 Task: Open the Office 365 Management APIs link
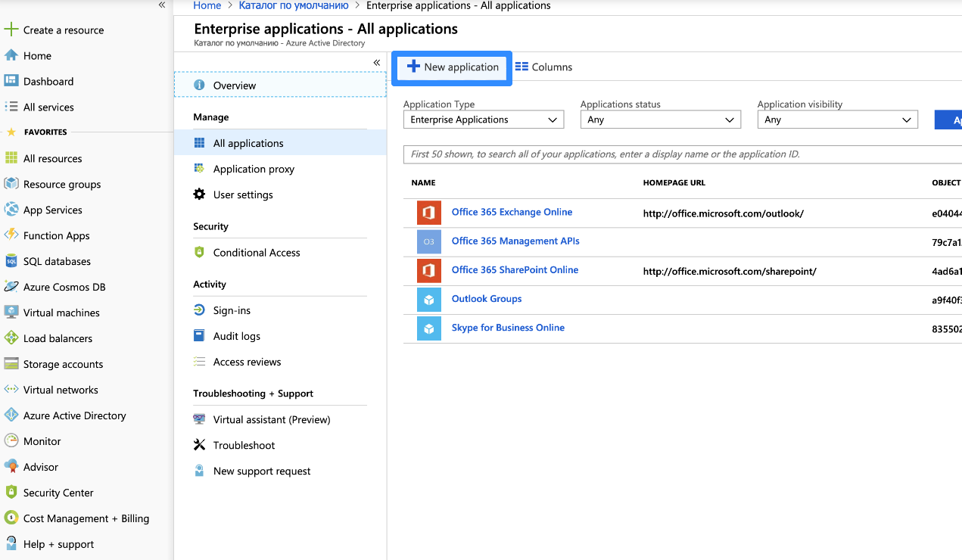coord(515,241)
